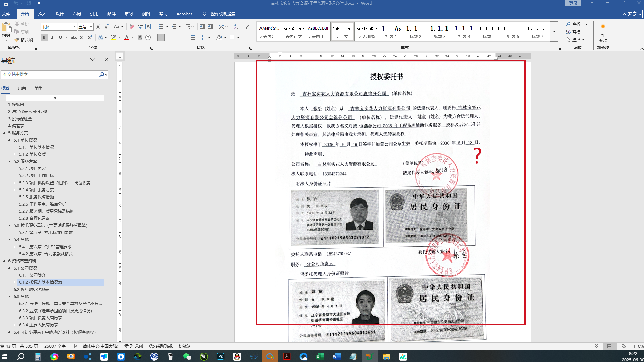Open the Excel app from the taskbar

pyautogui.click(x=320, y=356)
